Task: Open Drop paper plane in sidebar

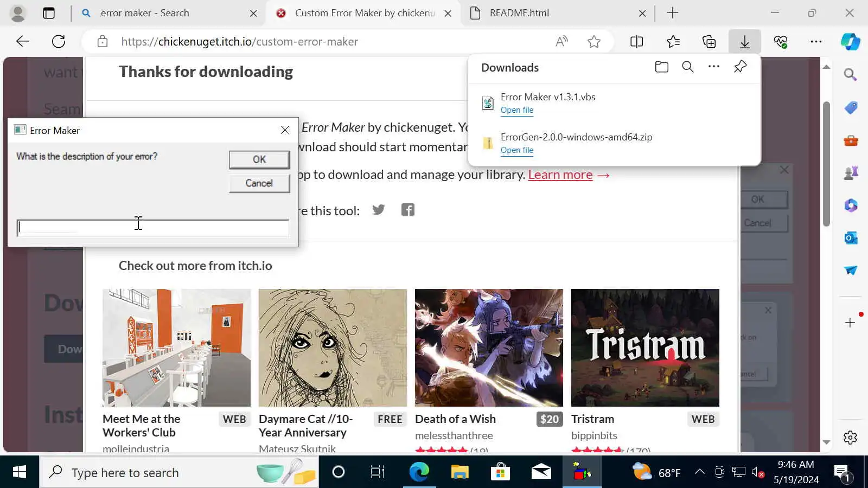Action: click(851, 271)
